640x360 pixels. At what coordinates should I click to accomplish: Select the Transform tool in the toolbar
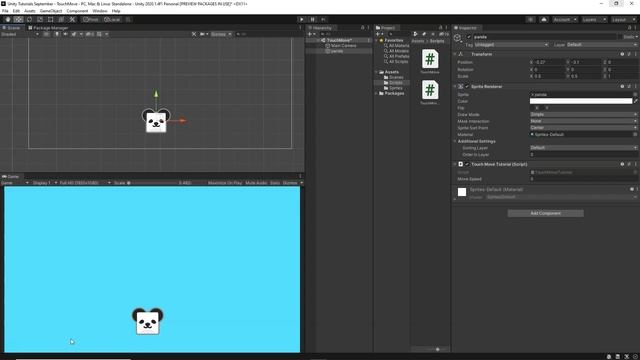coord(61,20)
